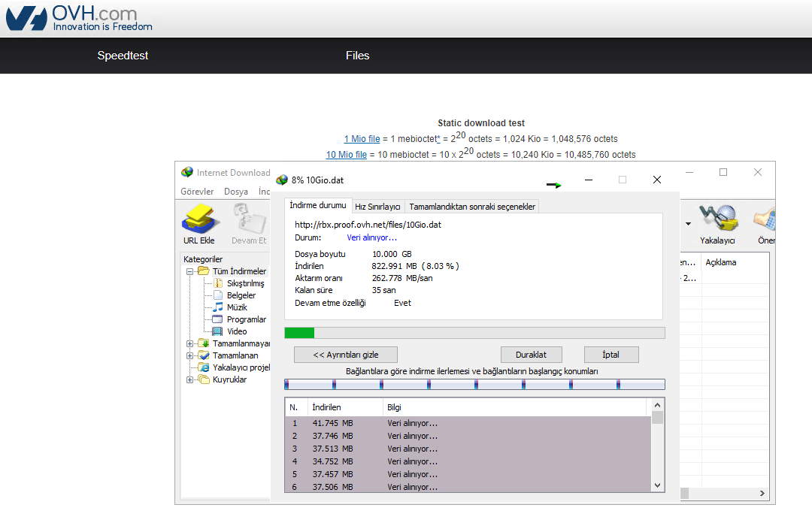Click the N. column header
Screen dimensions: 812x529
[x=297, y=407]
